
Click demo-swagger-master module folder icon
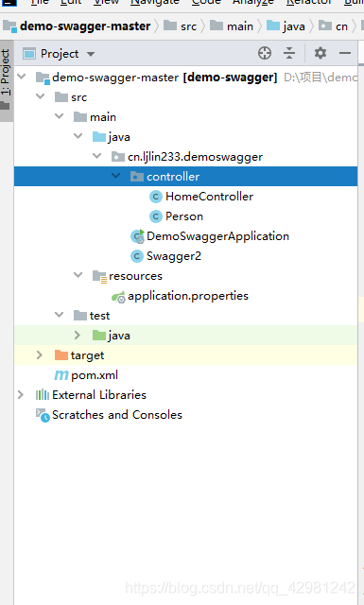[43, 78]
